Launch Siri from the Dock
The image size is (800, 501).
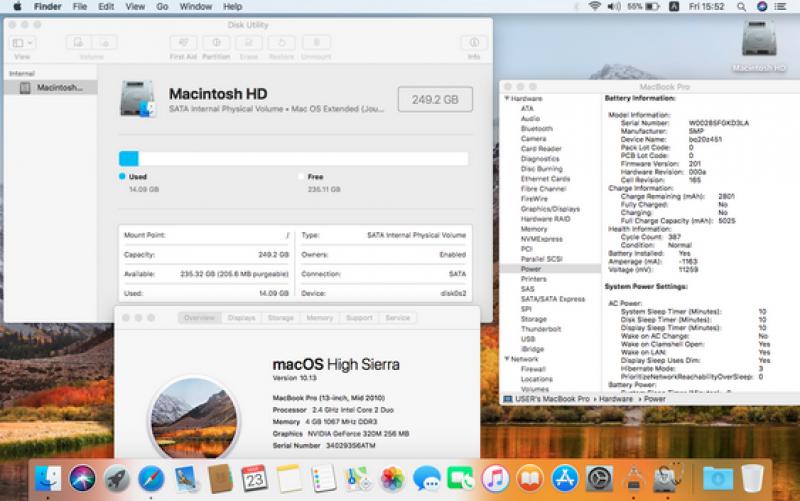pyautogui.click(x=82, y=479)
